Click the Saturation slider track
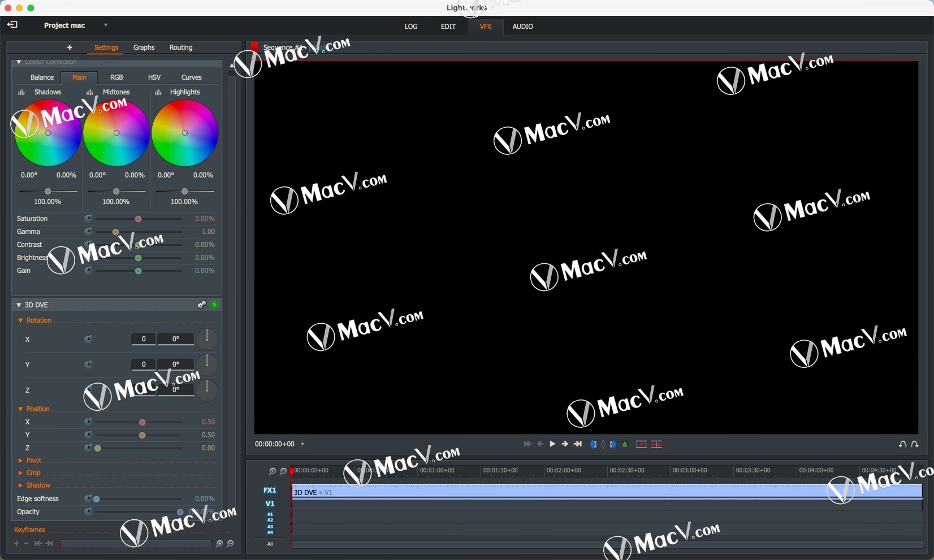This screenshot has width=934, height=560. tap(139, 219)
